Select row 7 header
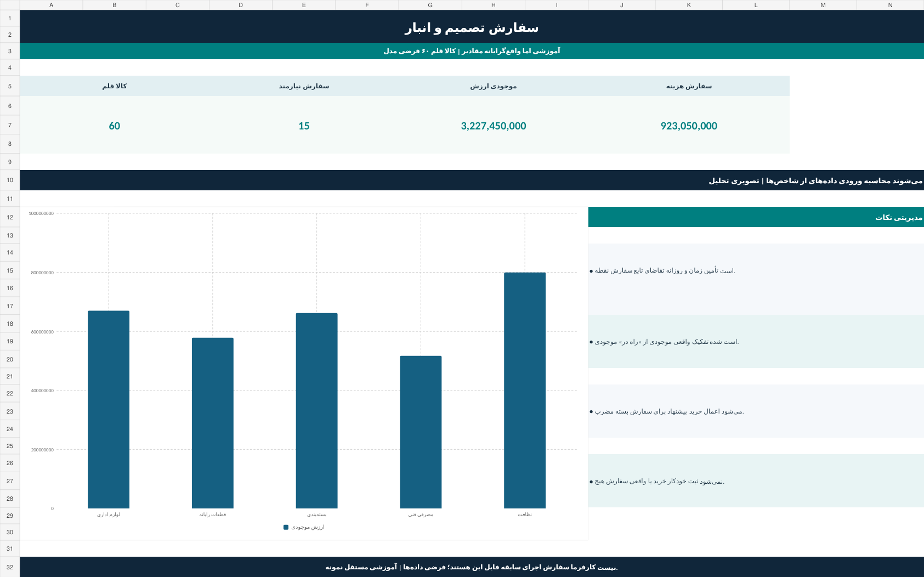The width and height of the screenshot is (924, 577). (10, 125)
